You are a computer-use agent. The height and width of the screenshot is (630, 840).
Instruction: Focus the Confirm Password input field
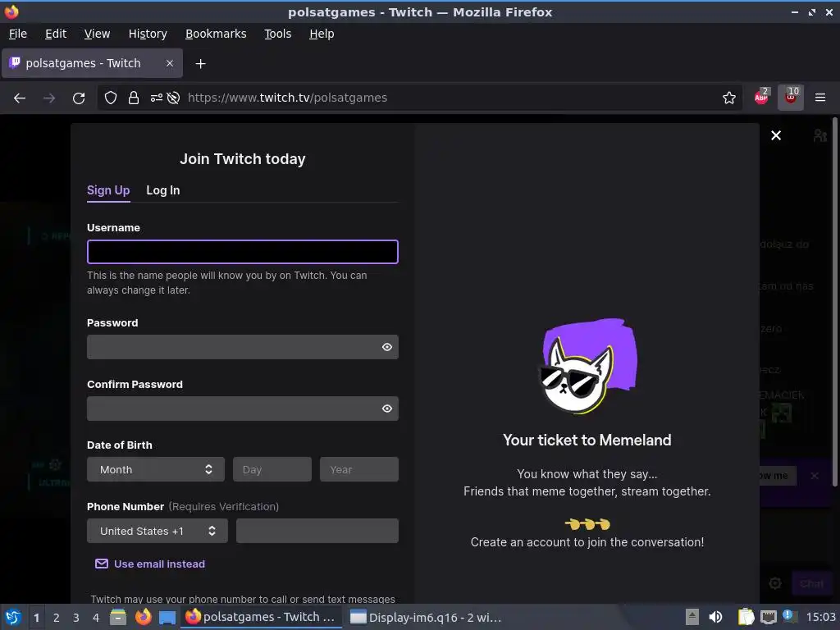click(x=243, y=409)
